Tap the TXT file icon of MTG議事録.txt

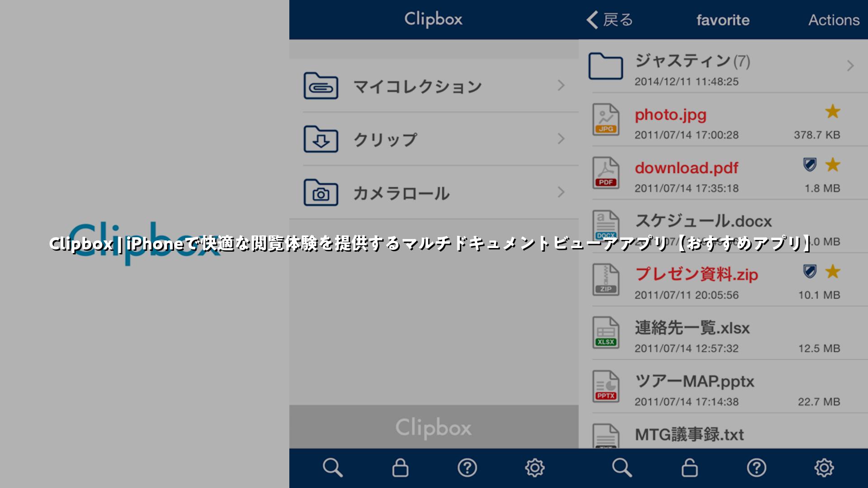[x=606, y=436]
